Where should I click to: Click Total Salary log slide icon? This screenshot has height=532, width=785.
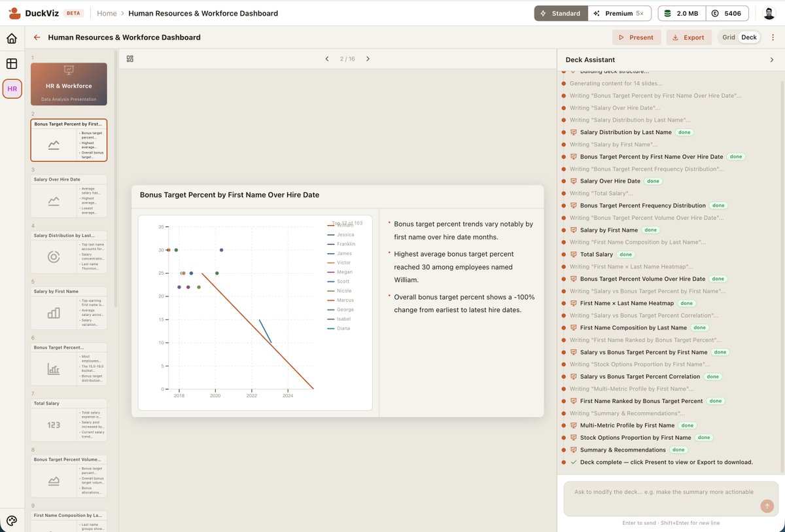pyautogui.click(x=574, y=255)
